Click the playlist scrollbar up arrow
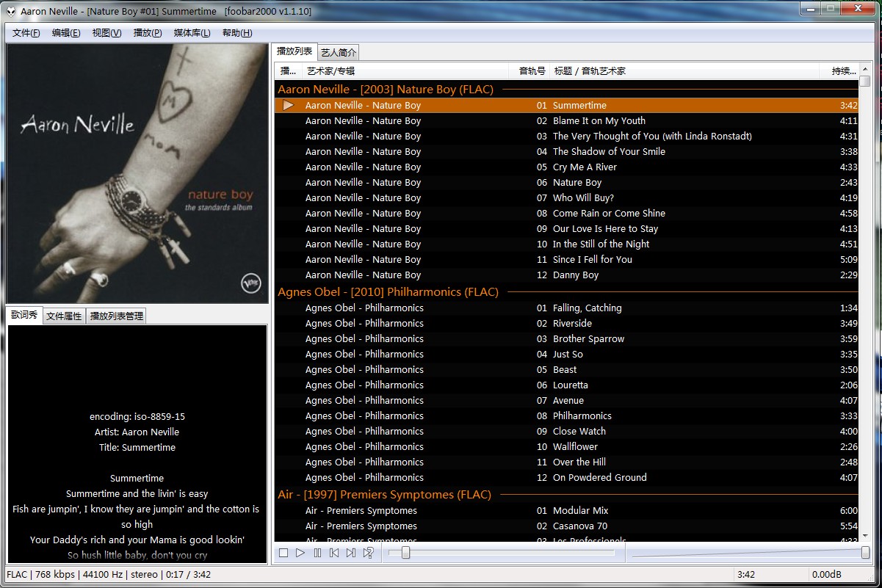This screenshot has height=588, width=882. tap(865, 70)
